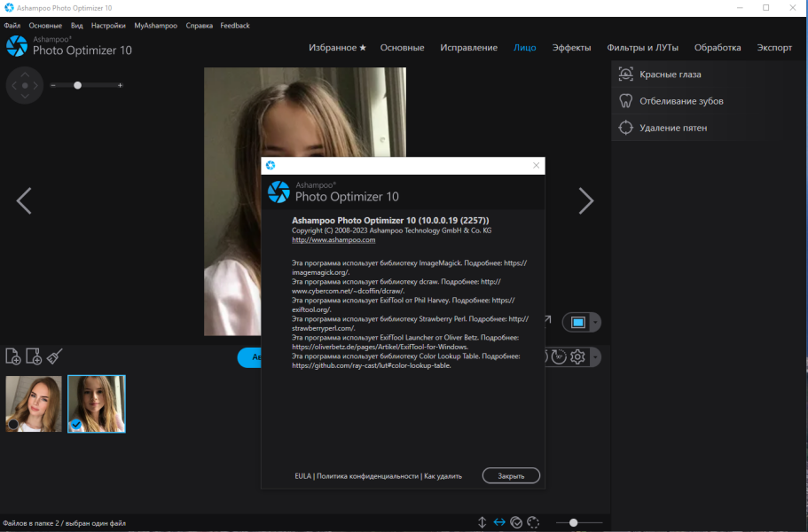Open the Файл menu
The image size is (808, 532).
(x=12, y=25)
